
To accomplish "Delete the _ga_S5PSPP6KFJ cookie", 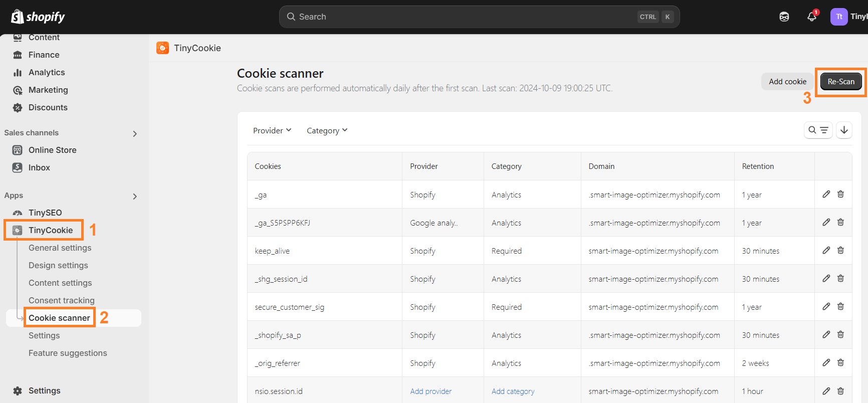I will [x=840, y=222].
